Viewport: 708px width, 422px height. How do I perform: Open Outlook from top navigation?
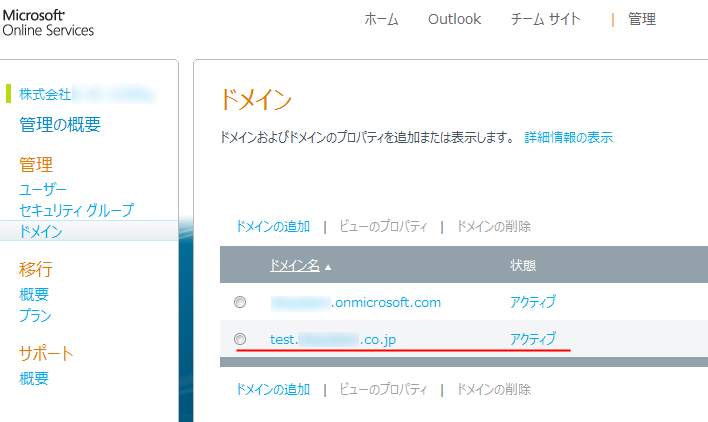454,19
